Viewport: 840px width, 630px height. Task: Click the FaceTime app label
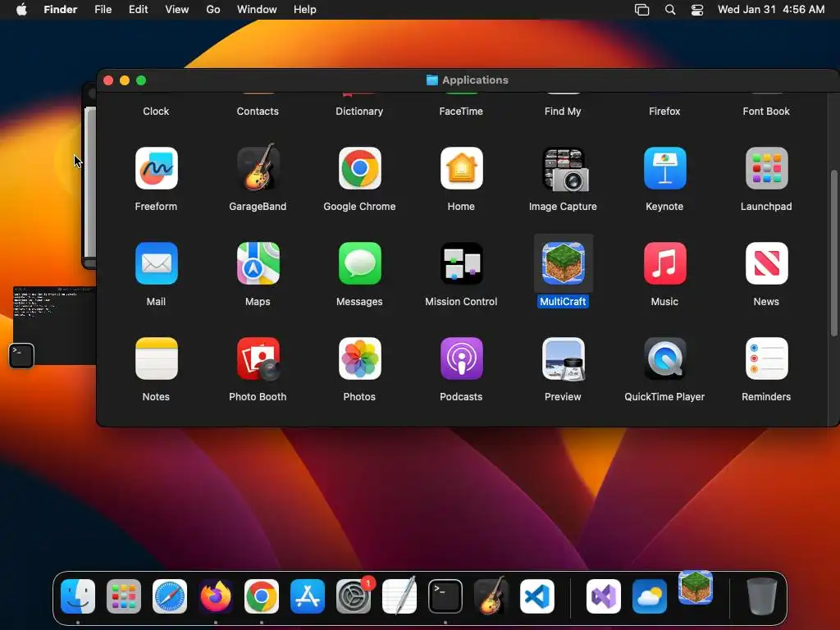click(461, 112)
